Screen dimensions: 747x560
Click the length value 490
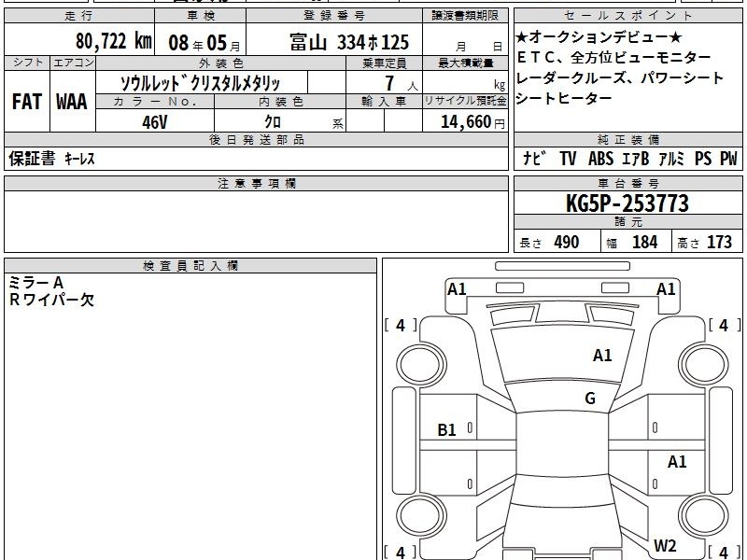567,242
